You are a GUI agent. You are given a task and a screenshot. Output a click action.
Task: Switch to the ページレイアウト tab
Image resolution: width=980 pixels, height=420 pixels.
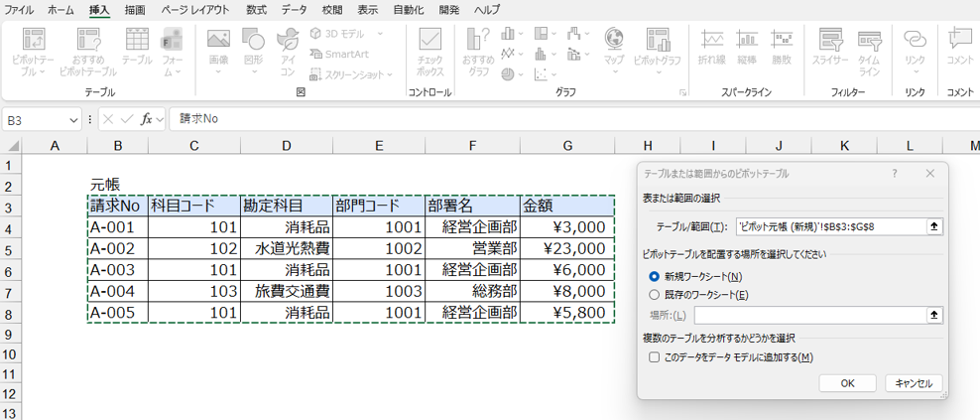(195, 10)
